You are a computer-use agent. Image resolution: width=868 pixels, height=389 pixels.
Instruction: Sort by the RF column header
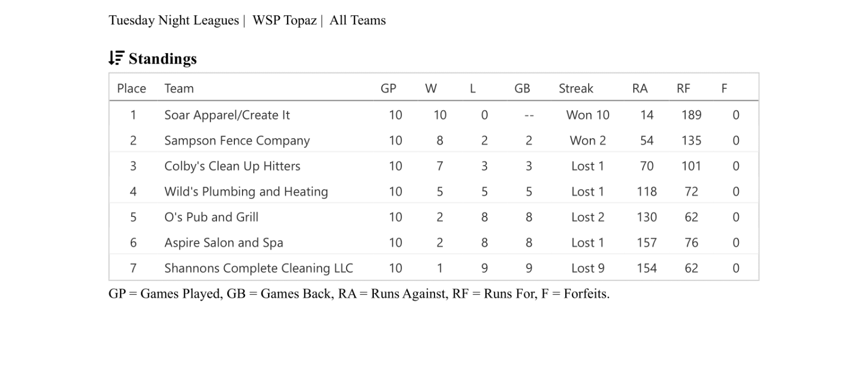(683, 88)
